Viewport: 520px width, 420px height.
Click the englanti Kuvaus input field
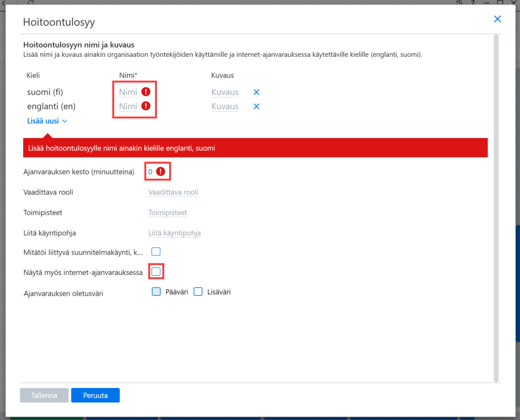(225, 106)
